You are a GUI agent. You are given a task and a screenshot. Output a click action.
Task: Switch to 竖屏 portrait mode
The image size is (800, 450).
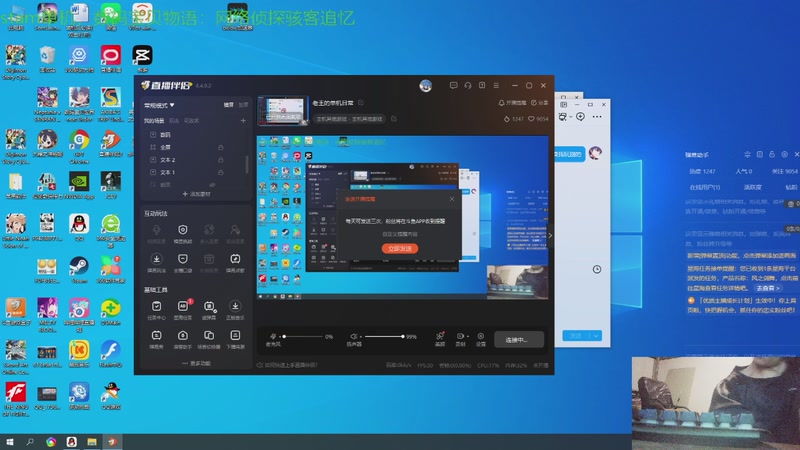coord(243,105)
